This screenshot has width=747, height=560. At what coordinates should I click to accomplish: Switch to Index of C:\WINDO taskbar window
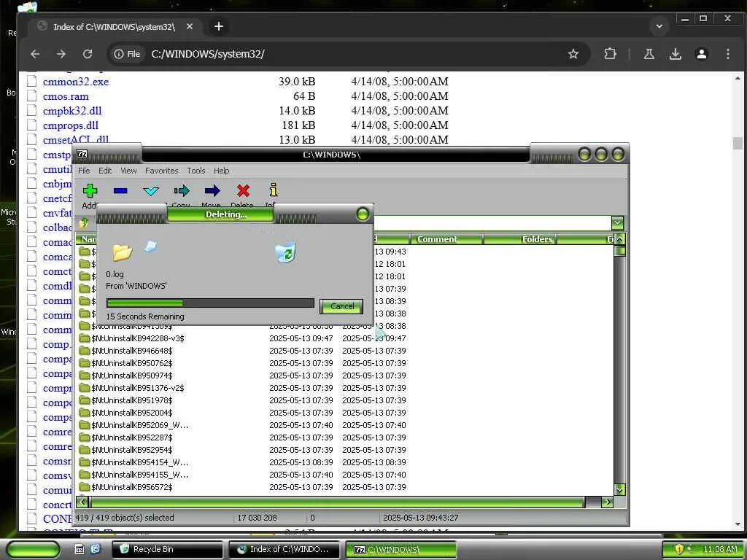[x=284, y=550]
